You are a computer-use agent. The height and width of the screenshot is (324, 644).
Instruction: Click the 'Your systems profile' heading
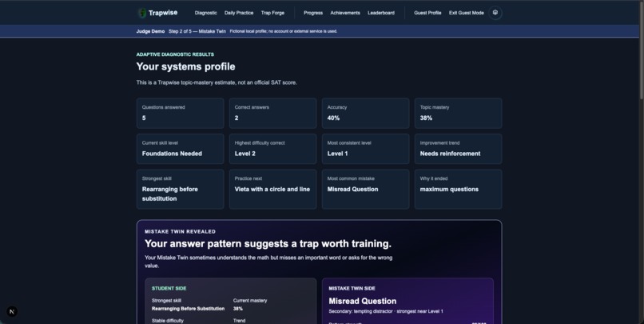pyautogui.click(x=185, y=66)
